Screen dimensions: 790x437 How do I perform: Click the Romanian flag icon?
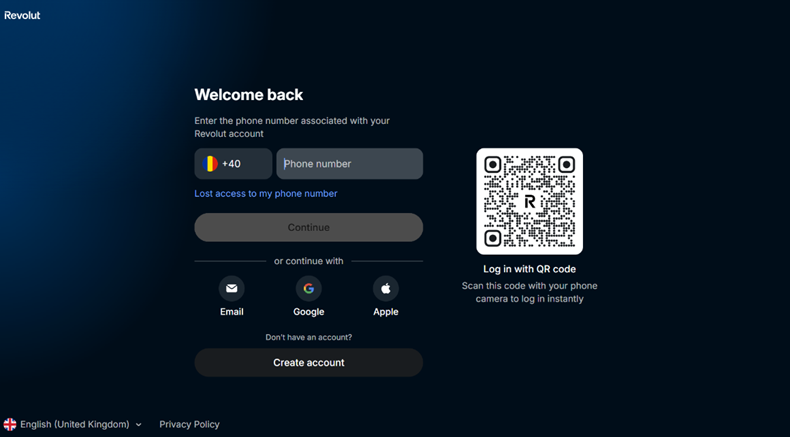[210, 164]
